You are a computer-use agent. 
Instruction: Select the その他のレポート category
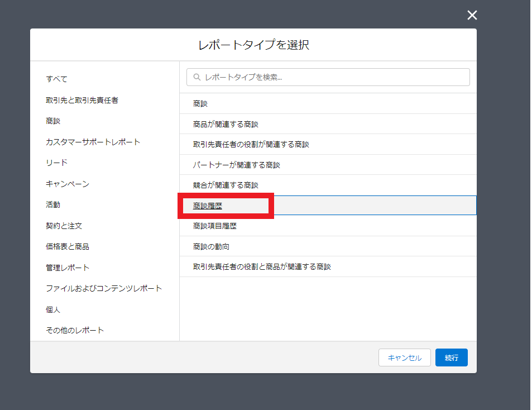coord(75,330)
